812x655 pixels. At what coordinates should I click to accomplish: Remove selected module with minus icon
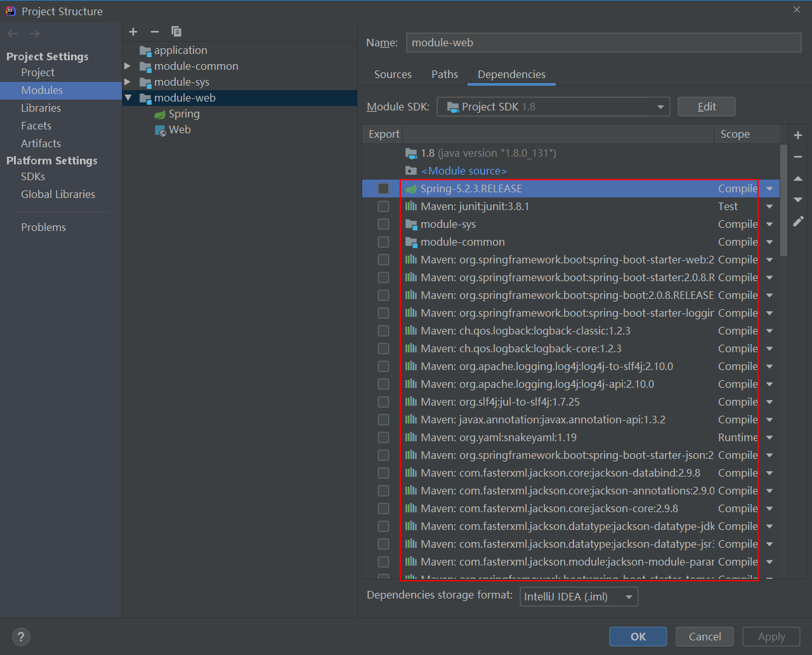pyautogui.click(x=155, y=32)
